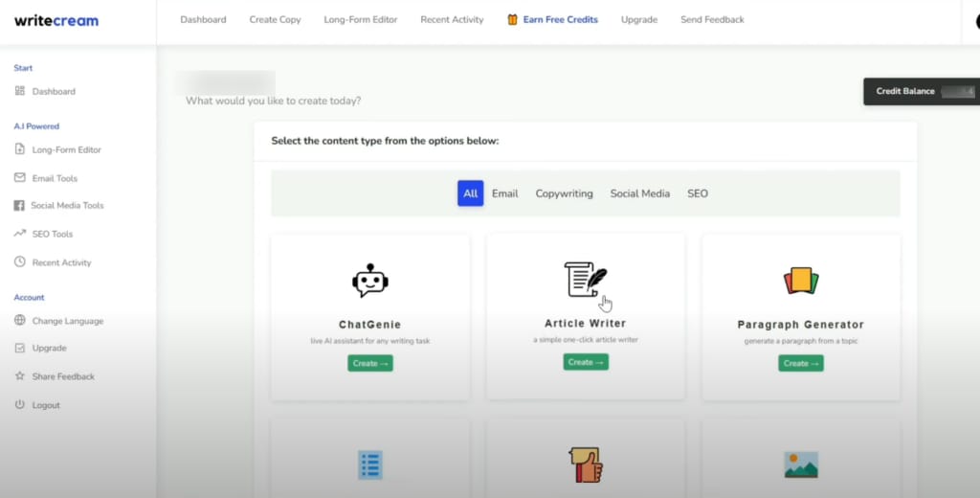Click Share Feedback label in the sidebar

64,376
